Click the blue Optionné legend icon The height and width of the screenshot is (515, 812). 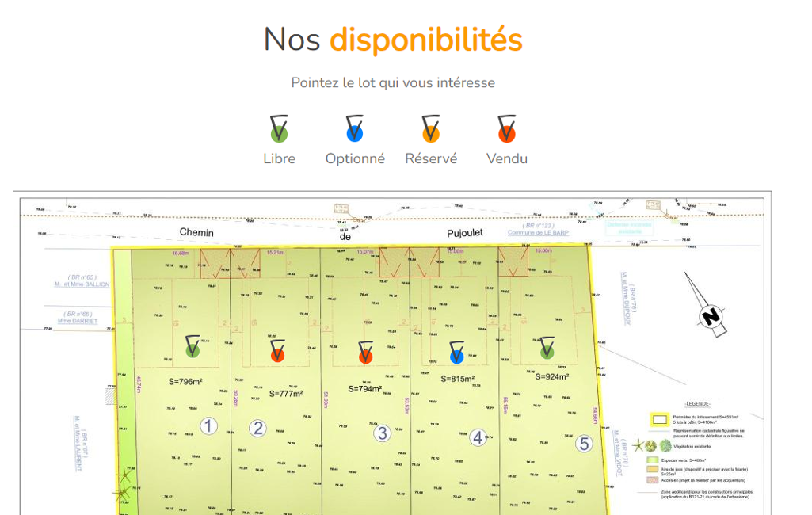[x=355, y=129]
